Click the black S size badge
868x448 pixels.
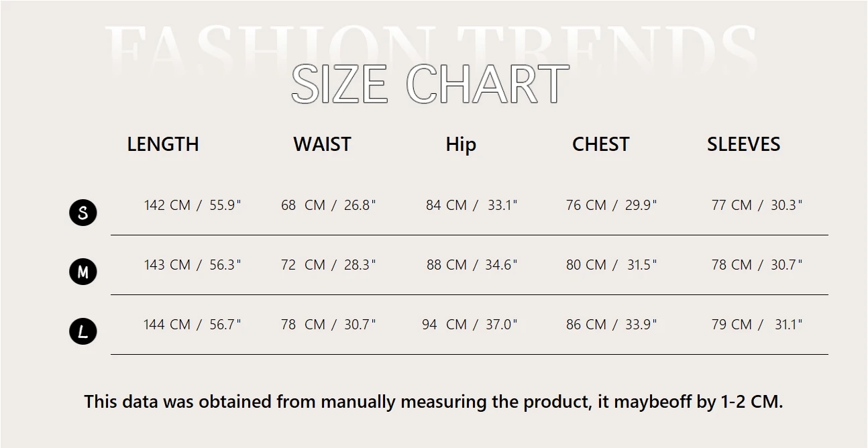[x=83, y=213]
